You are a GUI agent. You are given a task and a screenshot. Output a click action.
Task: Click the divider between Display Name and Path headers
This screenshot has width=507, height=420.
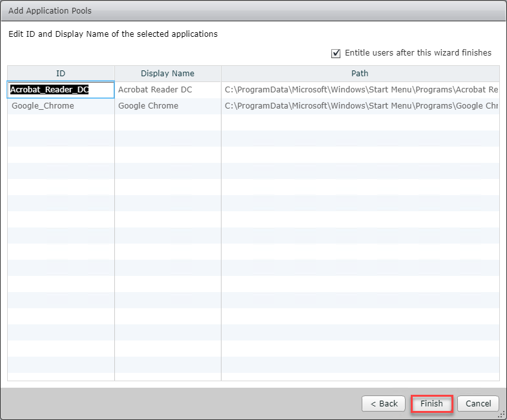[221, 74]
